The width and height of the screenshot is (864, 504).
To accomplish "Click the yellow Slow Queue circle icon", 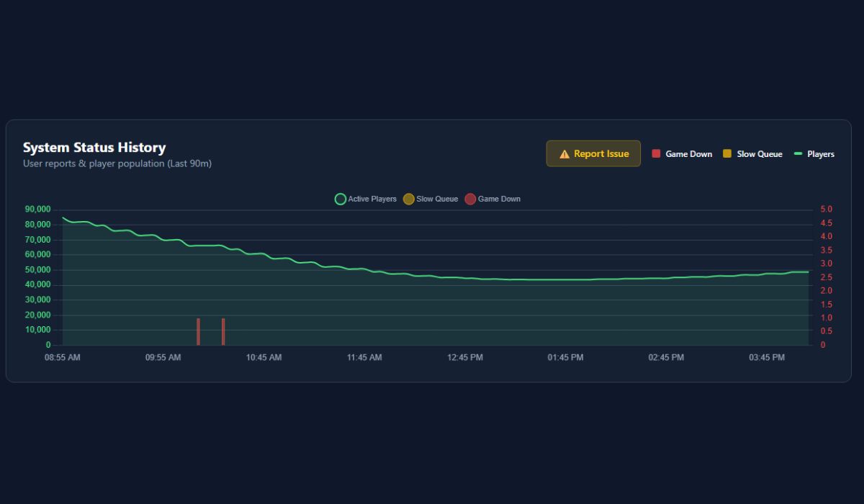I will (409, 199).
